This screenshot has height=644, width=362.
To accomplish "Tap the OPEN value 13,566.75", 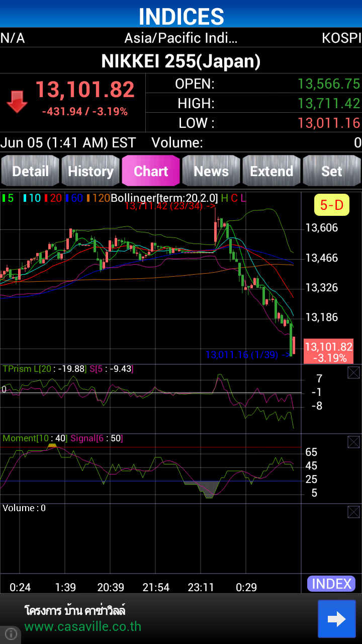I will 329,84.
